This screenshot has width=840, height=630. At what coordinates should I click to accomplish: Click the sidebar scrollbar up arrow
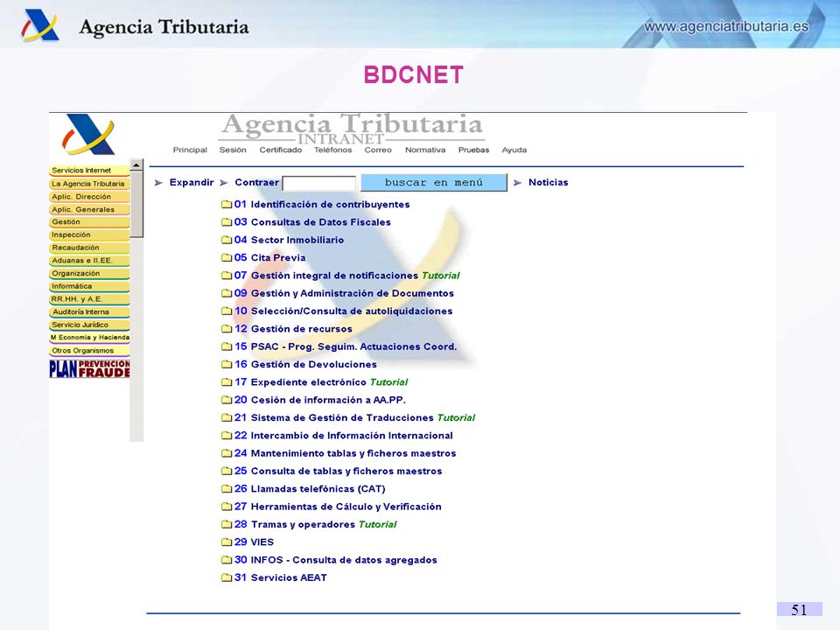136,165
